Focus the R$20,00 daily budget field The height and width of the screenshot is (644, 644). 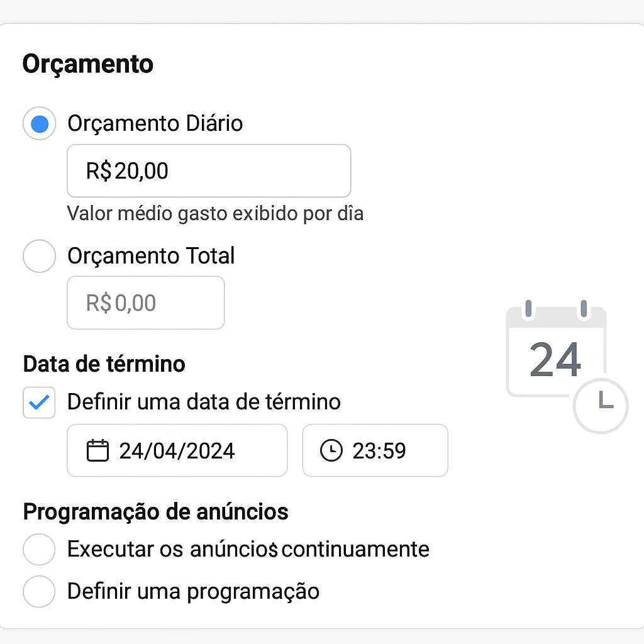pos(209,171)
